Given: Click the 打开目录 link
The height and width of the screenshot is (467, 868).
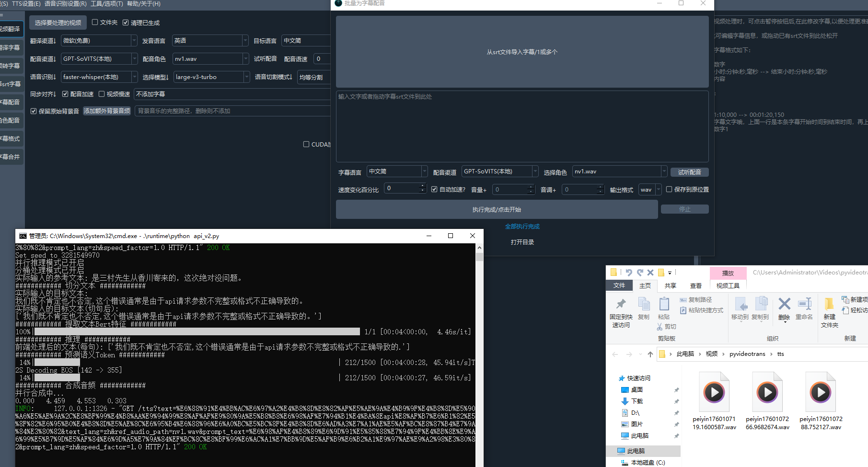Looking at the screenshot, I should (x=522, y=242).
